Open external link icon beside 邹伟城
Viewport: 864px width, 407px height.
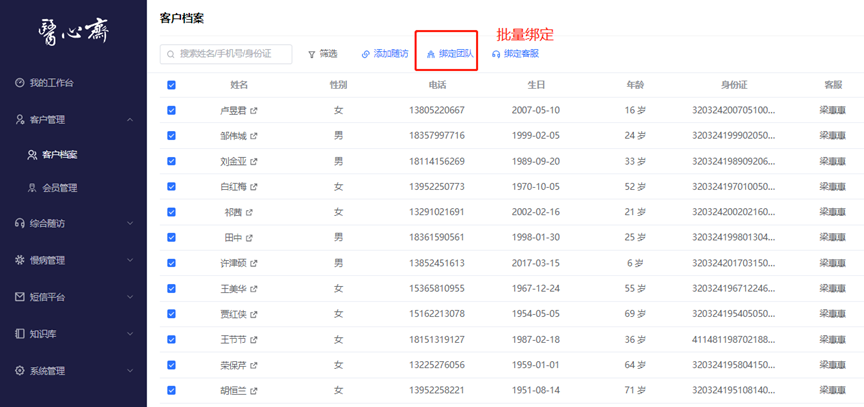pyautogui.click(x=253, y=135)
